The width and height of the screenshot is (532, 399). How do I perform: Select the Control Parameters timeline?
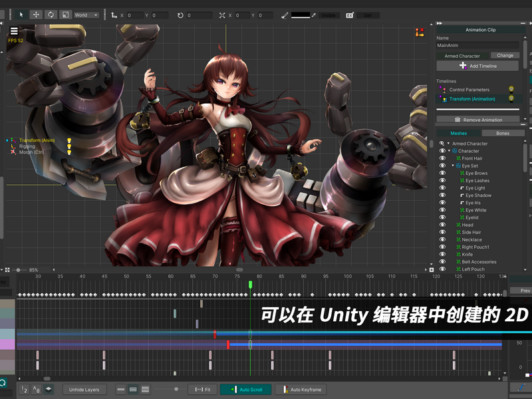tap(469, 90)
